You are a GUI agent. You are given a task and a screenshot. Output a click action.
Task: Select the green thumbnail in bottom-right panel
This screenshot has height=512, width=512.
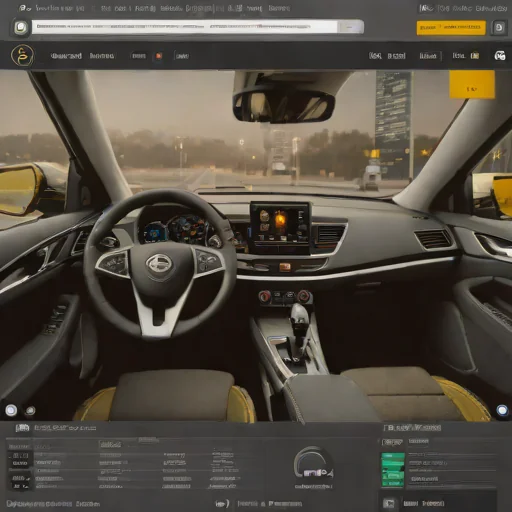point(393,470)
